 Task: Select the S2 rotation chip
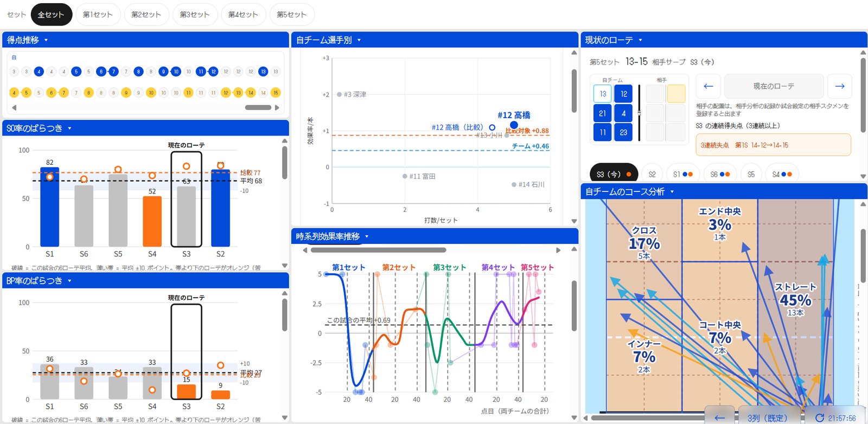click(652, 174)
